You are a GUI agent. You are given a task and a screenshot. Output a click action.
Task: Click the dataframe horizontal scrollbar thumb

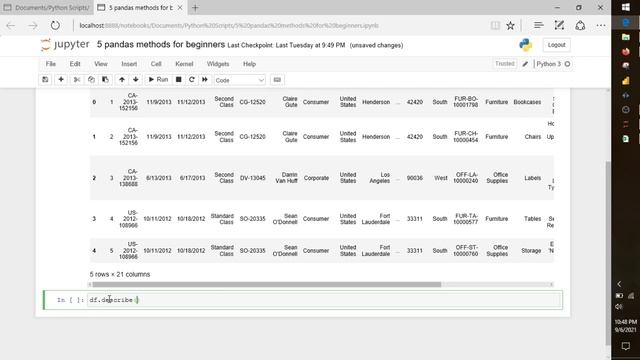pyautogui.click(x=267, y=284)
